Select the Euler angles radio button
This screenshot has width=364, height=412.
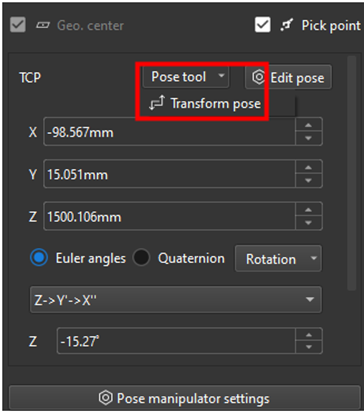pos(39,258)
